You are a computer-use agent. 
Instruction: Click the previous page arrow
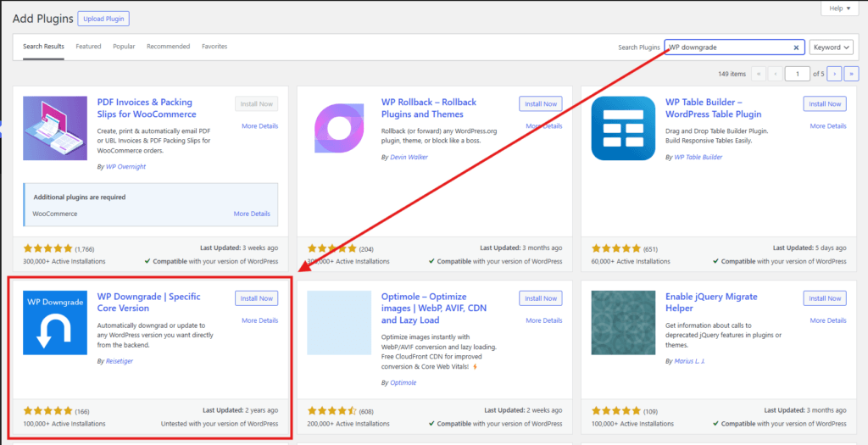775,74
